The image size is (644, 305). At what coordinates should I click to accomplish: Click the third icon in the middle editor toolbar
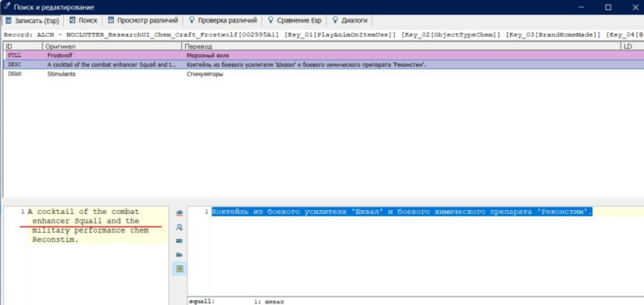(179, 241)
